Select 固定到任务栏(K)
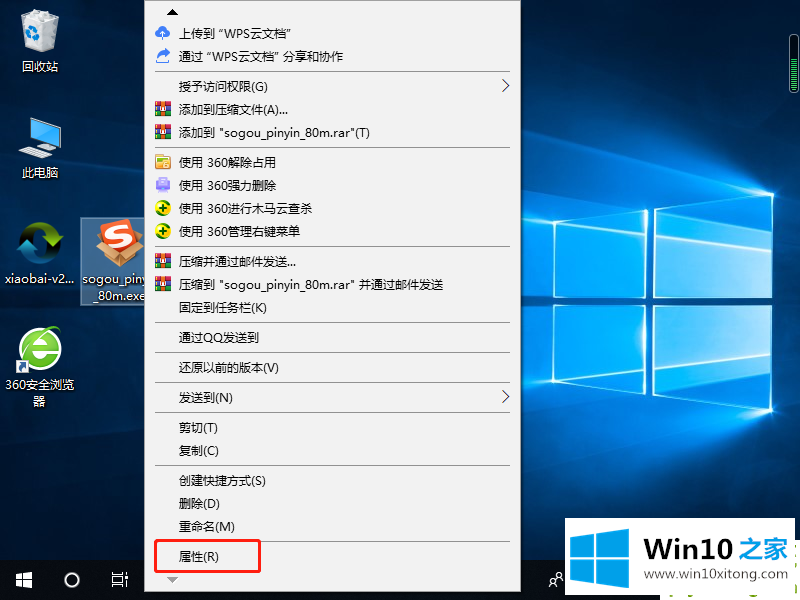 (333, 308)
